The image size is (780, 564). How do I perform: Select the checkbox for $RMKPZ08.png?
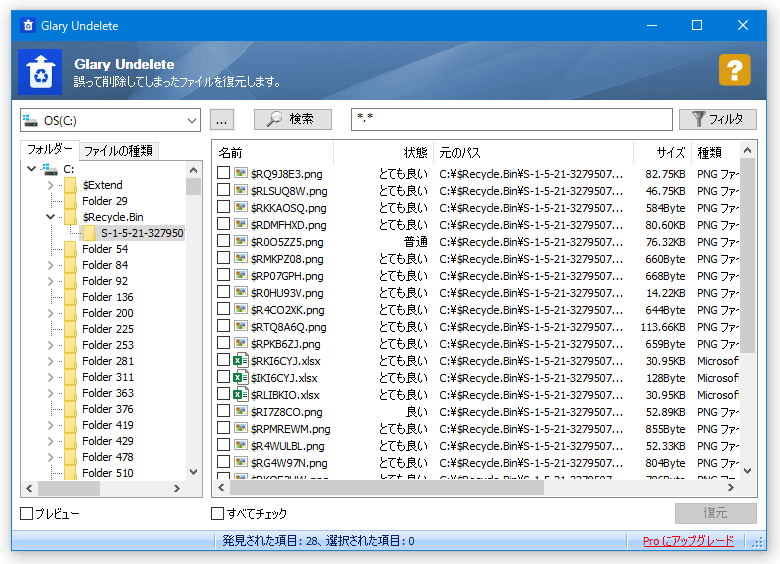(223, 258)
